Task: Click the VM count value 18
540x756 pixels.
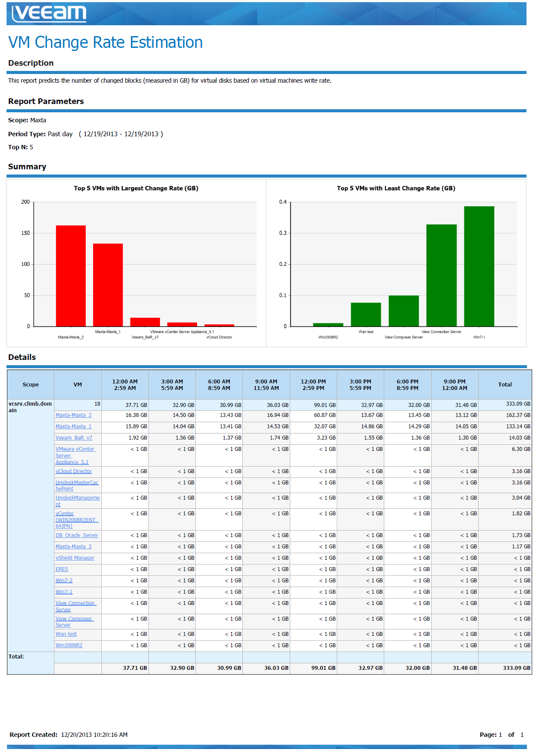Action: [x=97, y=404]
